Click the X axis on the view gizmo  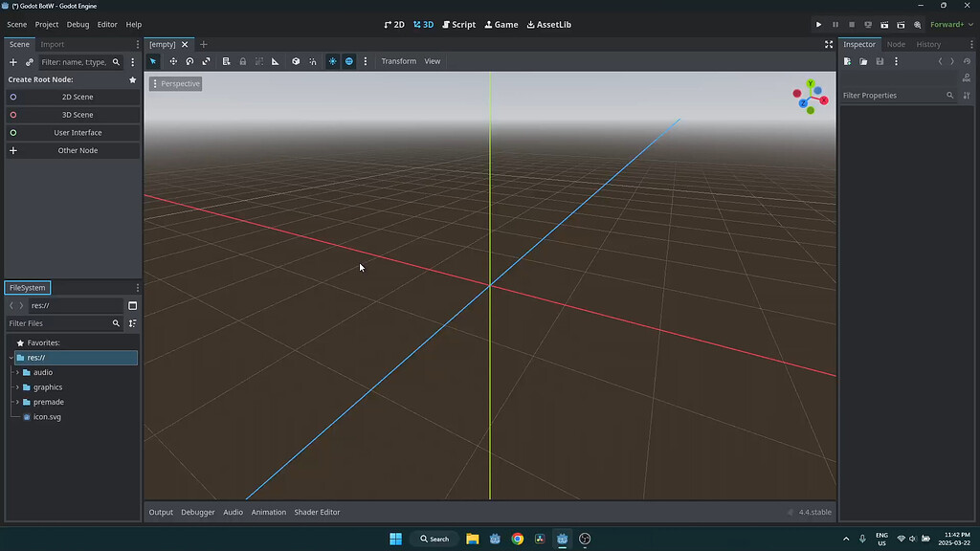[824, 99]
